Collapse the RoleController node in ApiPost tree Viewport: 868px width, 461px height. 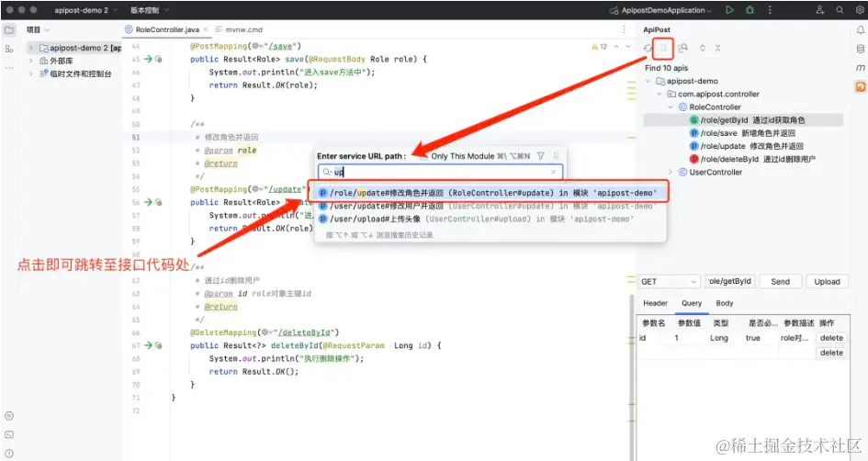tap(671, 107)
